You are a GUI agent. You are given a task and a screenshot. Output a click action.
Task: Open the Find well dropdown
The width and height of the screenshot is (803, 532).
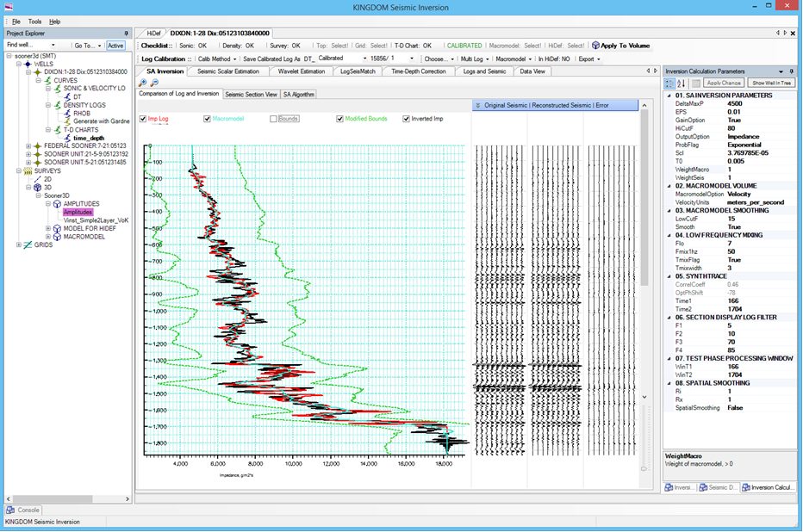pos(53,45)
